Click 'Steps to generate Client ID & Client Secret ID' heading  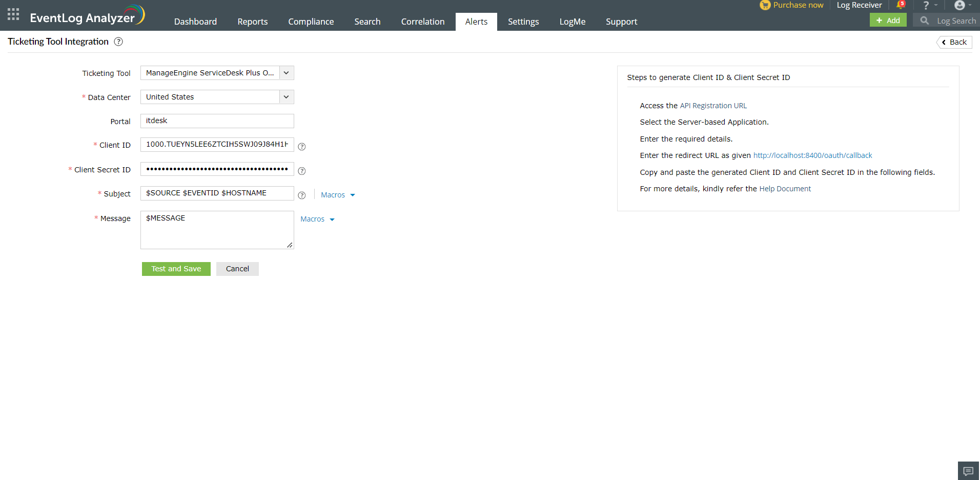coord(708,77)
